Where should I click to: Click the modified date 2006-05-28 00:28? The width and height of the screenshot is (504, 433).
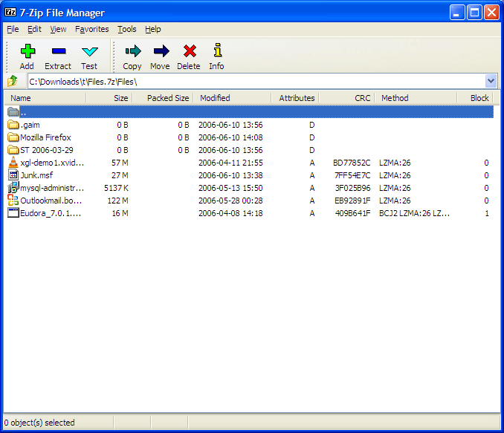click(x=230, y=201)
